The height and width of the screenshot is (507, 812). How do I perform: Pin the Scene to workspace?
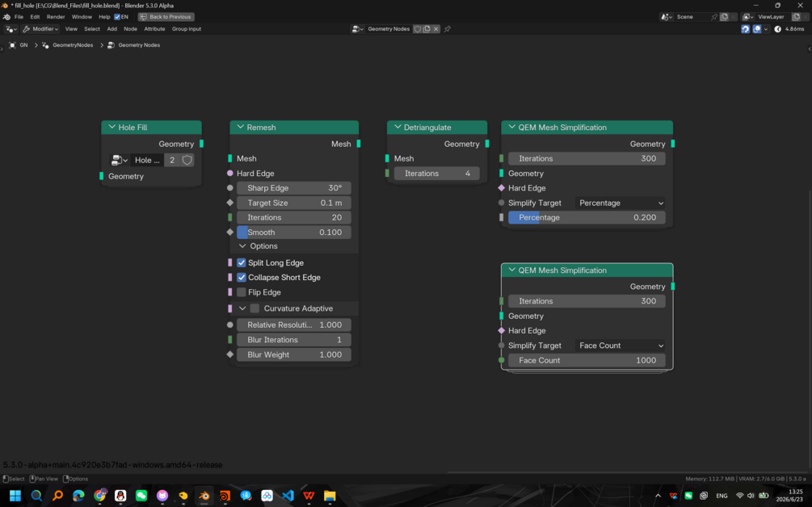tap(714, 17)
